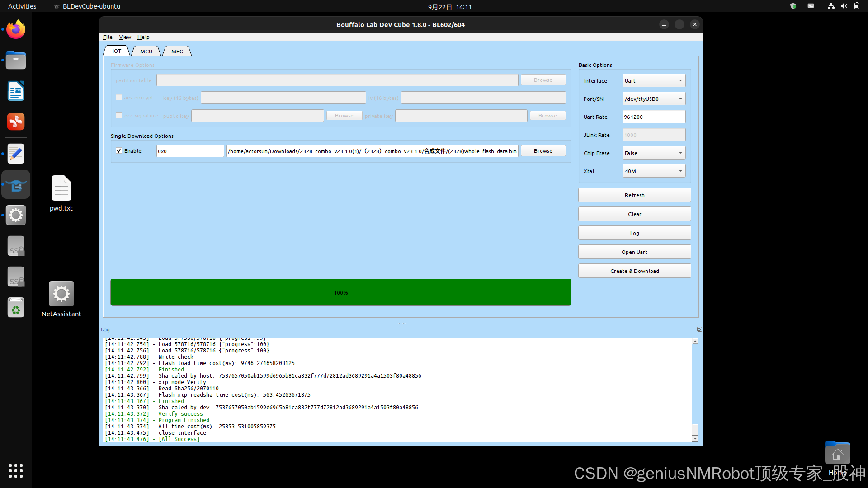This screenshot has width=868, height=488.
Task: Click the Clear button
Action: click(x=634, y=214)
